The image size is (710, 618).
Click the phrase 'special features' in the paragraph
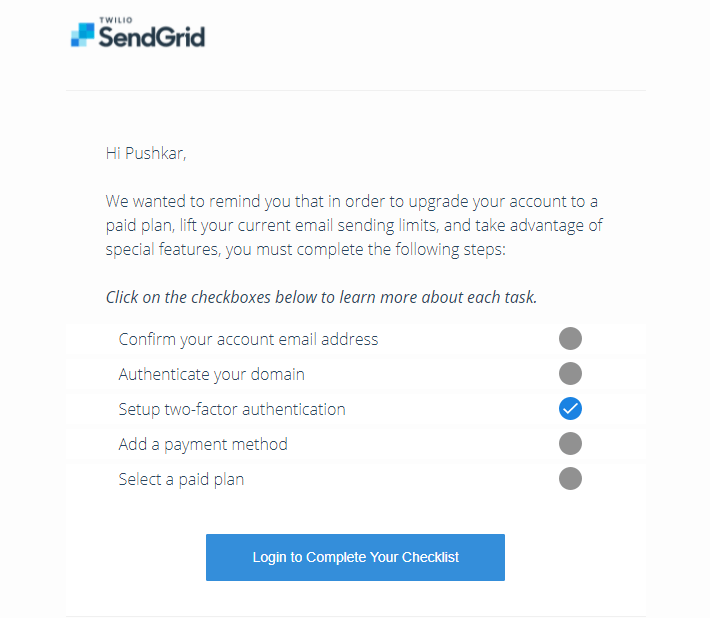click(163, 249)
